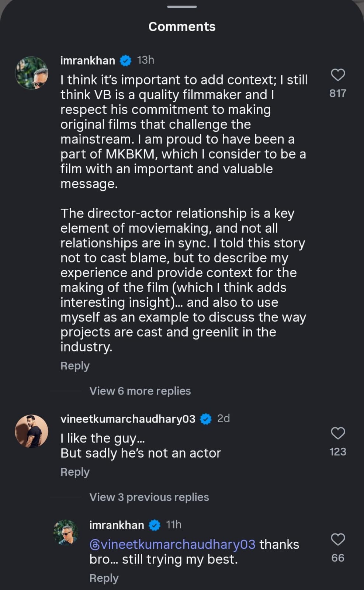This screenshot has width=364, height=590.
Task: Open vineetkumarchaudhary03's profile picture
Action: click(32, 431)
